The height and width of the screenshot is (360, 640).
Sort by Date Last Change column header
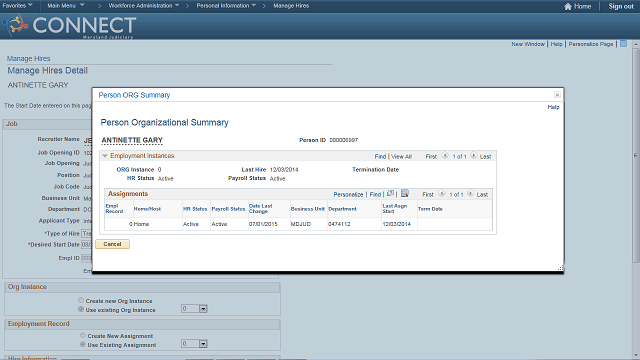260,209
